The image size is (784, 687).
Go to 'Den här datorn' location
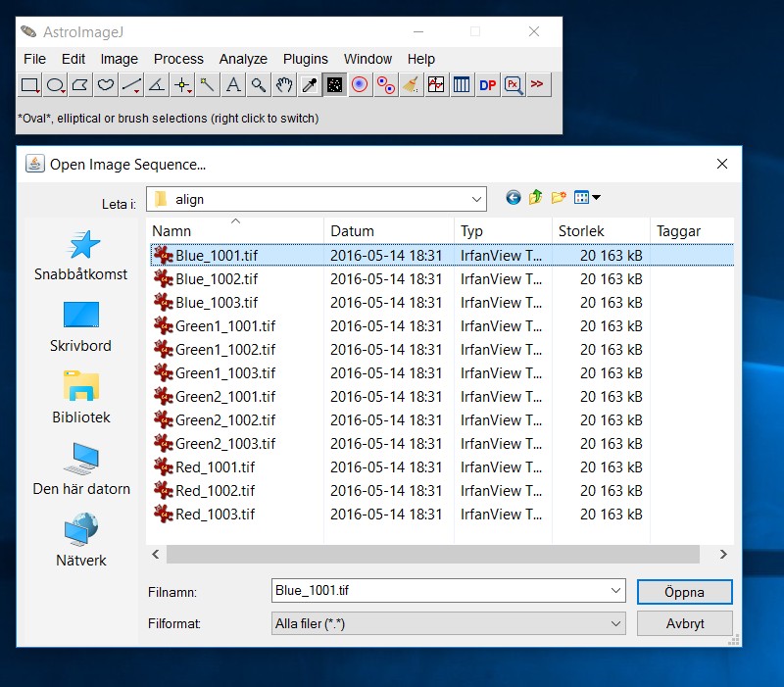pos(81,469)
